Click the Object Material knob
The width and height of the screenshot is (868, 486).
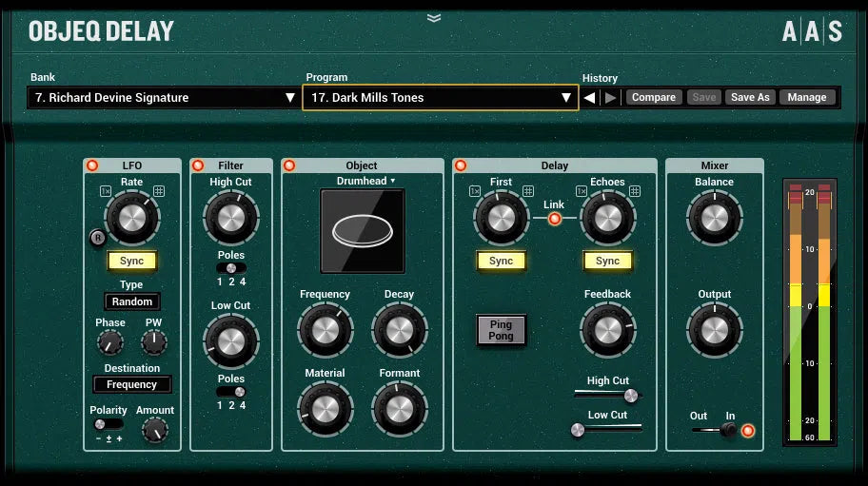coord(325,410)
